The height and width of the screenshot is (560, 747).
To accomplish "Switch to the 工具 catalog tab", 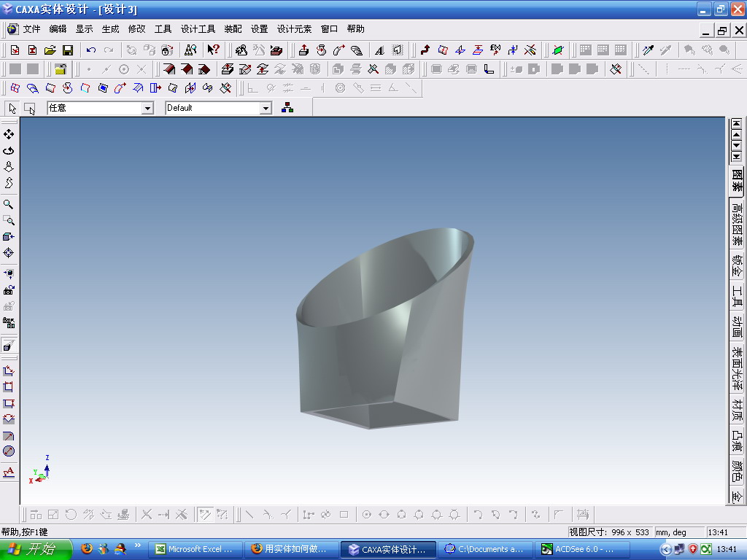I will pyautogui.click(x=737, y=296).
